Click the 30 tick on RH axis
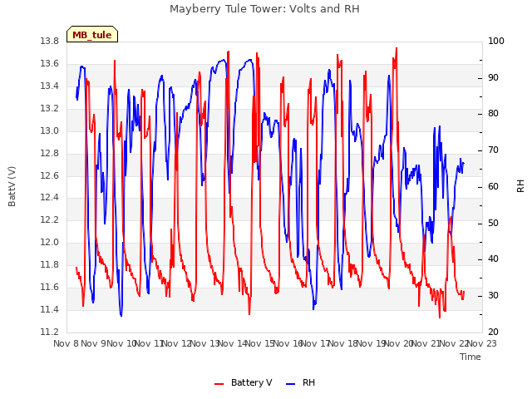This screenshot has height=399, width=532. coord(493,296)
